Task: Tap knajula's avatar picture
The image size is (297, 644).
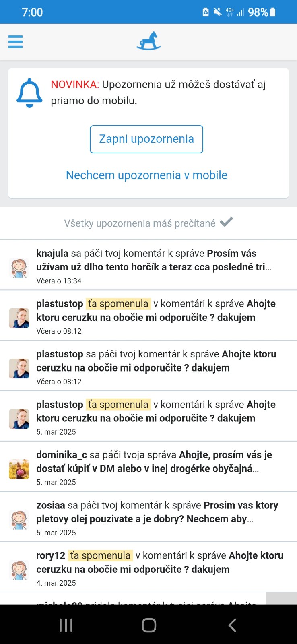Action: [x=19, y=268]
